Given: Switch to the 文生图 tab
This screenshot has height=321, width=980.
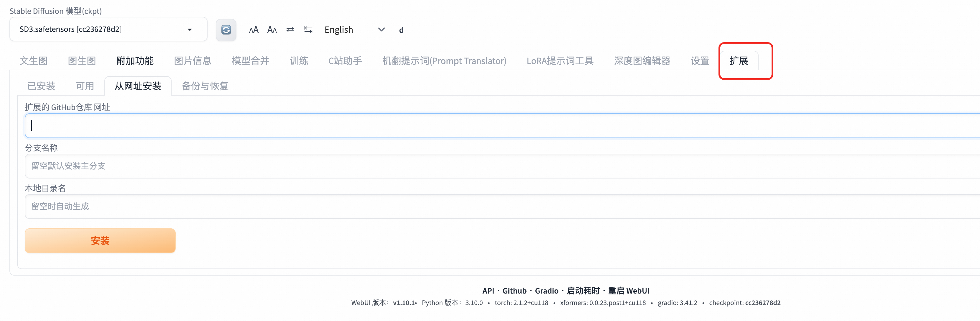Looking at the screenshot, I should tap(34, 61).
